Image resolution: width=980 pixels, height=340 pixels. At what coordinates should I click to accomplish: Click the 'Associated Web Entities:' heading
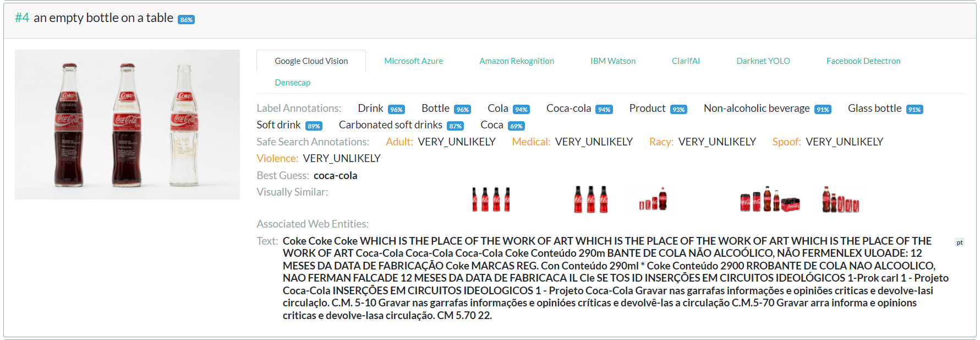coord(313,224)
